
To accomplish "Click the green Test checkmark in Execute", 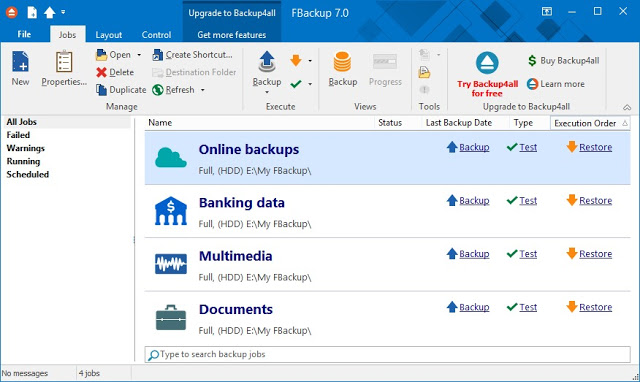I will 296,84.
